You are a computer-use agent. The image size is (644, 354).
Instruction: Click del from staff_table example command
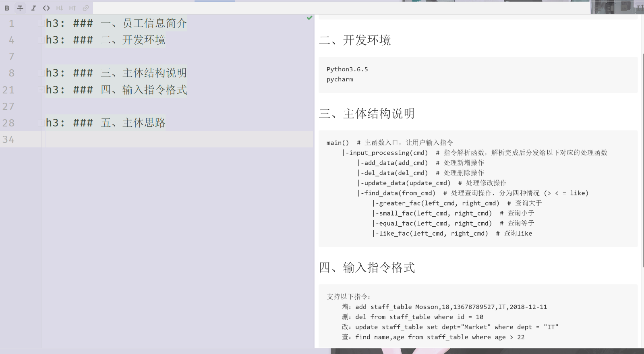(x=419, y=317)
